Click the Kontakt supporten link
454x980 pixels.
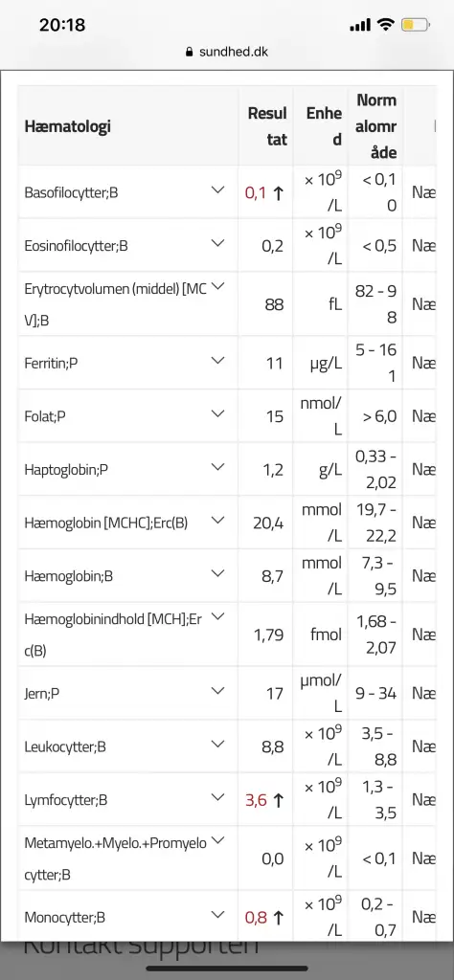141,947
